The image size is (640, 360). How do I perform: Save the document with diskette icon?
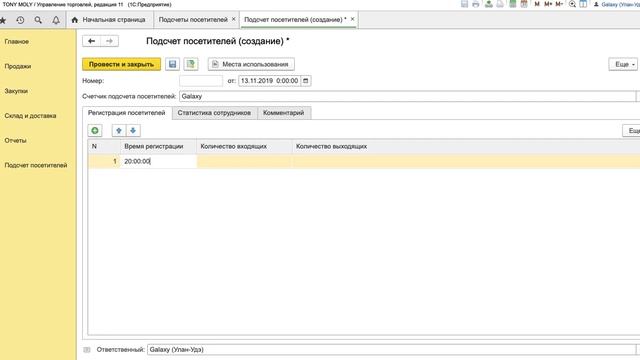click(x=172, y=64)
